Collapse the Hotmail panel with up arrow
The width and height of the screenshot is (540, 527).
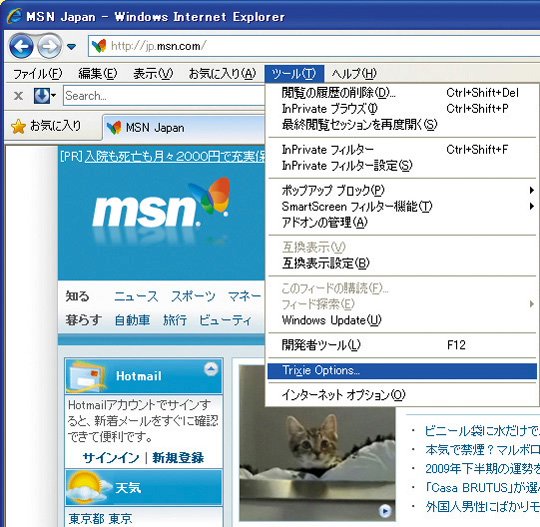211,369
